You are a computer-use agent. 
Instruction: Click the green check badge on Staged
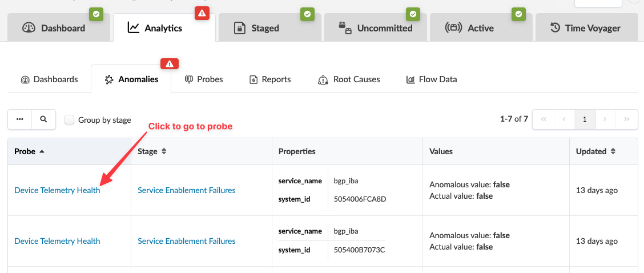point(308,14)
